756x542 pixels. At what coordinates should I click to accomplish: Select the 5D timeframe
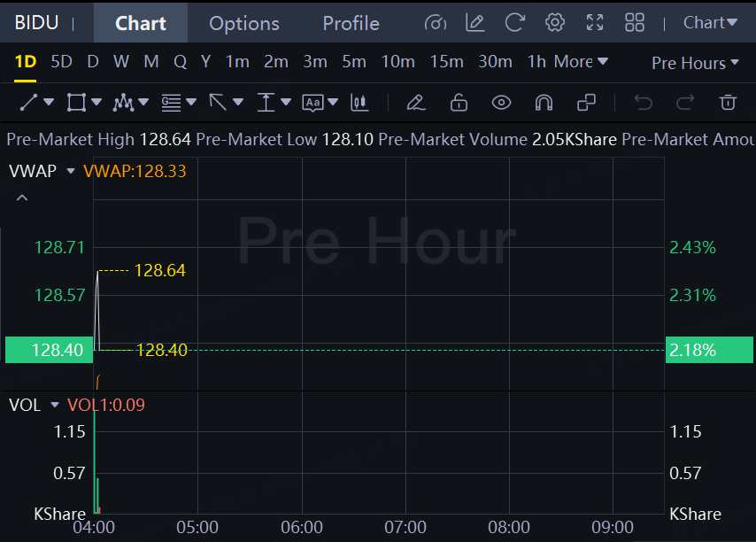click(61, 62)
